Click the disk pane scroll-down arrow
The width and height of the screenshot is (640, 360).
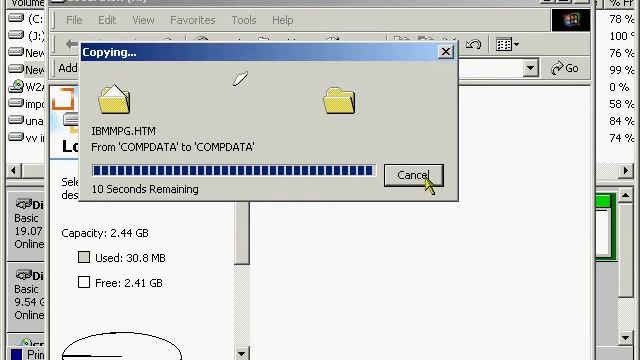(626, 338)
